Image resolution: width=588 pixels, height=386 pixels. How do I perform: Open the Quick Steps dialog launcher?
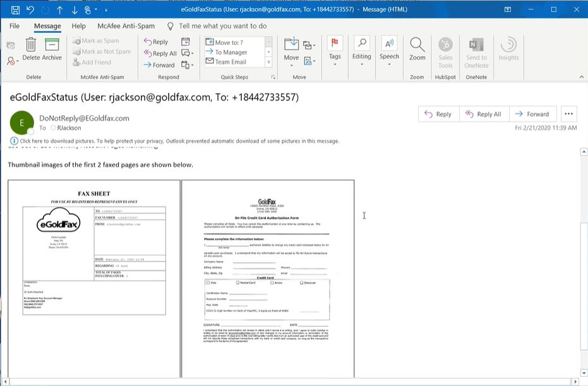pyautogui.click(x=273, y=76)
